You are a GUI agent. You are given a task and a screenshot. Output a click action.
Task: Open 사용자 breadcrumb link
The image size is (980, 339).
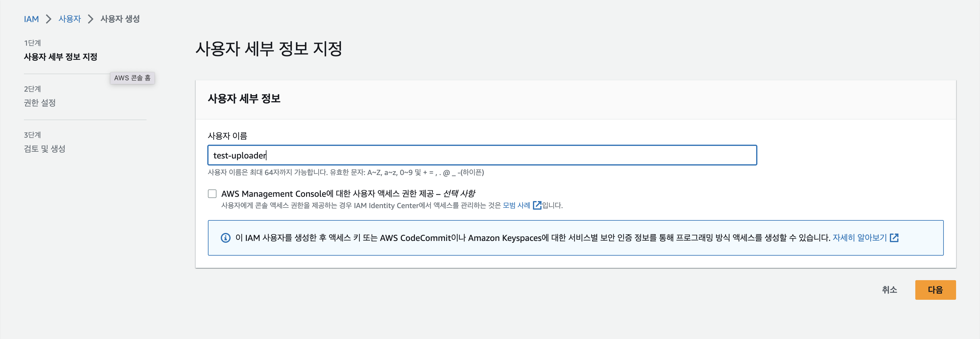point(70,19)
